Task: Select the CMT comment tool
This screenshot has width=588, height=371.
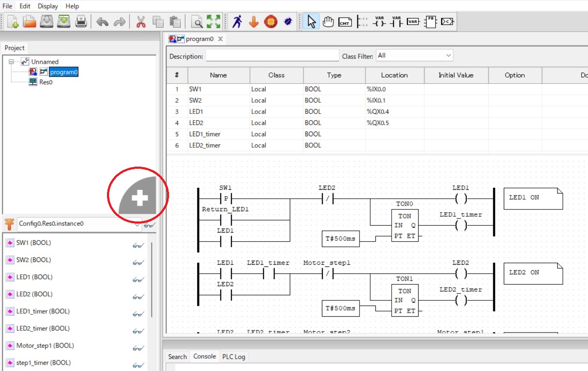Action: coord(345,21)
